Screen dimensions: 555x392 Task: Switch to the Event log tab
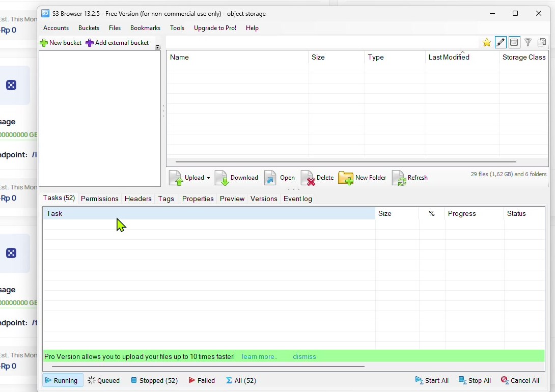298,199
